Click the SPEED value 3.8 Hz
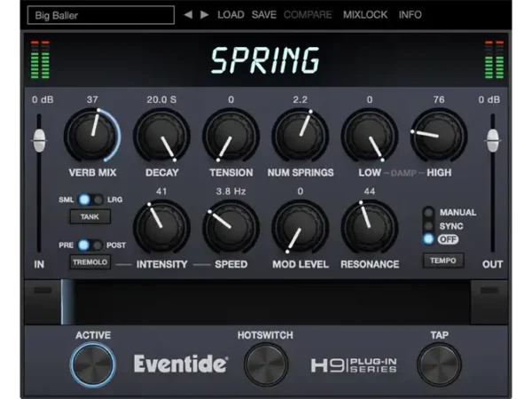Screen dimensions: 532x399 coord(231,192)
